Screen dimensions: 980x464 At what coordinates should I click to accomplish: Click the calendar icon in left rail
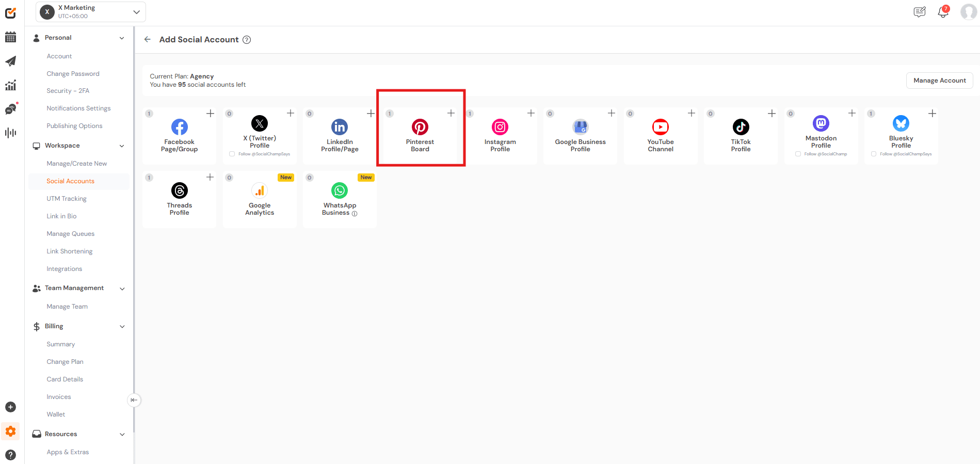10,37
